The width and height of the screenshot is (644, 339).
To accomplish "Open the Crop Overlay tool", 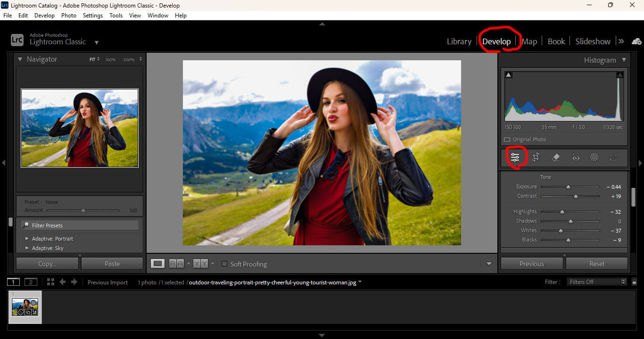I will 536,157.
